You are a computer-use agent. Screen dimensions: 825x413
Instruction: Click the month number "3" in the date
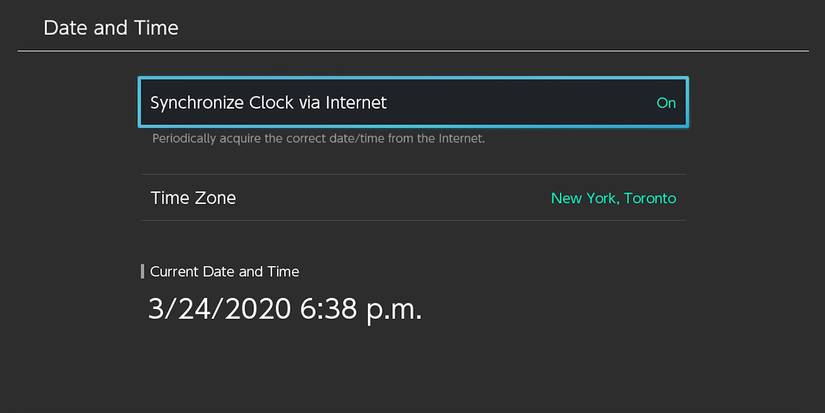(x=156, y=309)
